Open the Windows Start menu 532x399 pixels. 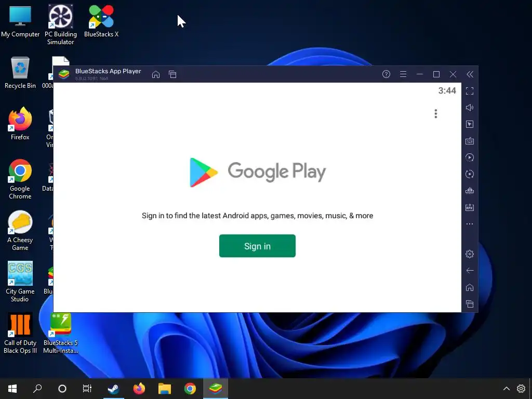pyautogui.click(x=12, y=389)
